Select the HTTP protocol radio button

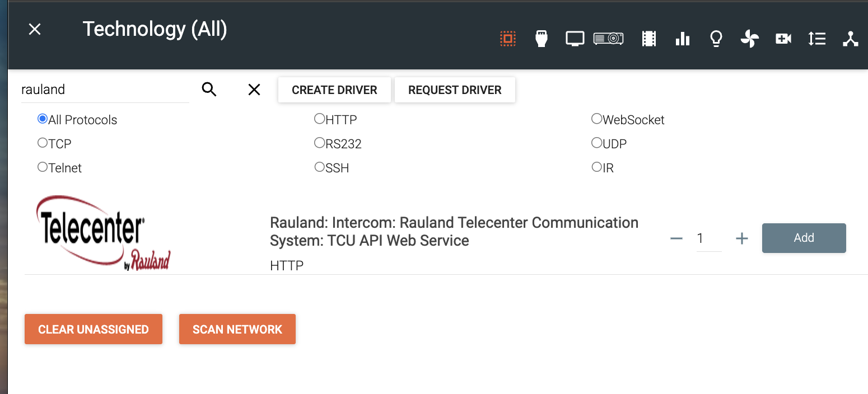[320, 118]
